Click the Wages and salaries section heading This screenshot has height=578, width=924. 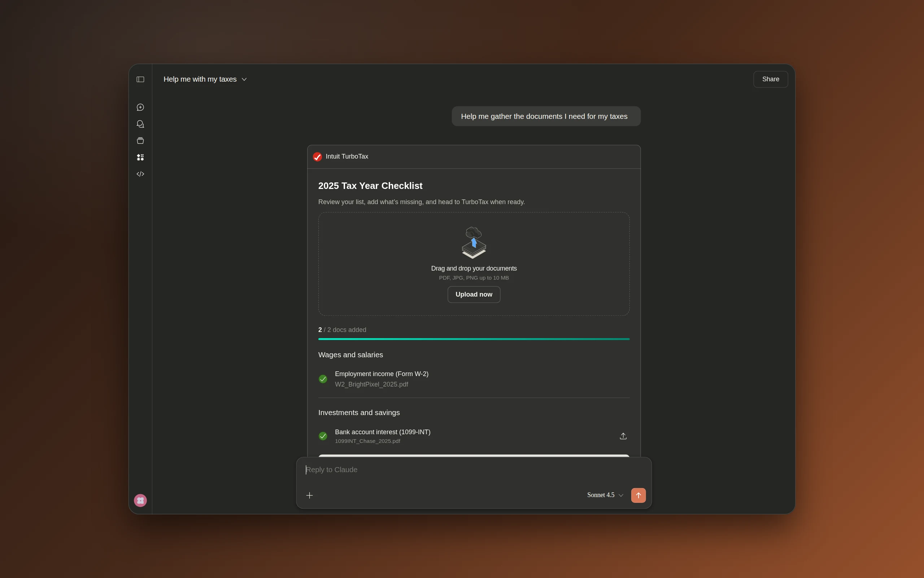click(350, 355)
